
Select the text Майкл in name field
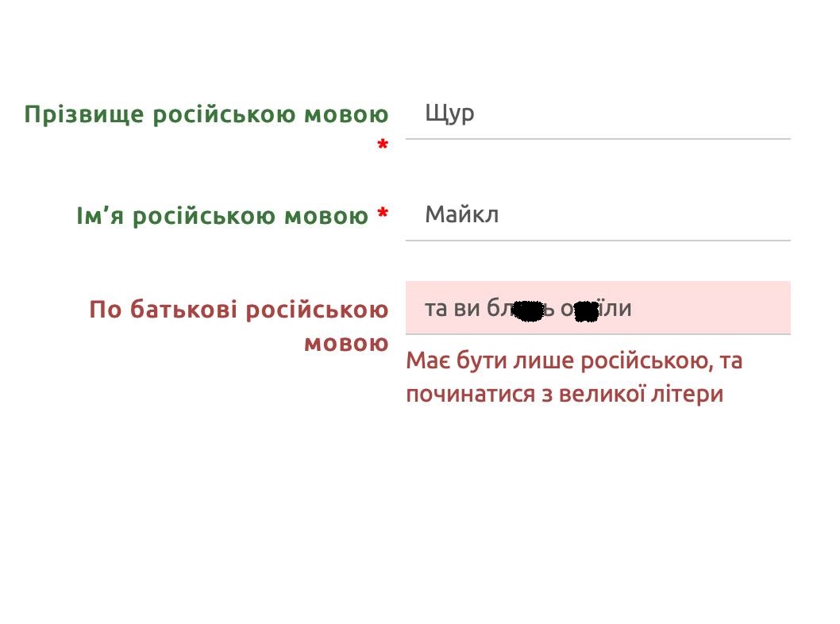462,214
